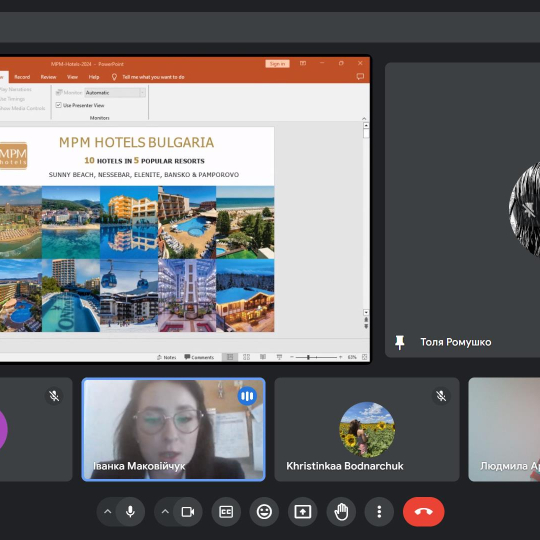The width and height of the screenshot is (540, 540).
Task: Click the vertical scrollbar up arrow in the slide pane
Action: click(x=366, y=126)
